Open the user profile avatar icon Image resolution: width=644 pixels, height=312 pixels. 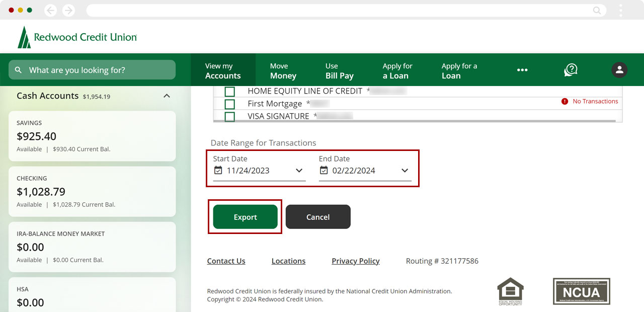[619, 70]
